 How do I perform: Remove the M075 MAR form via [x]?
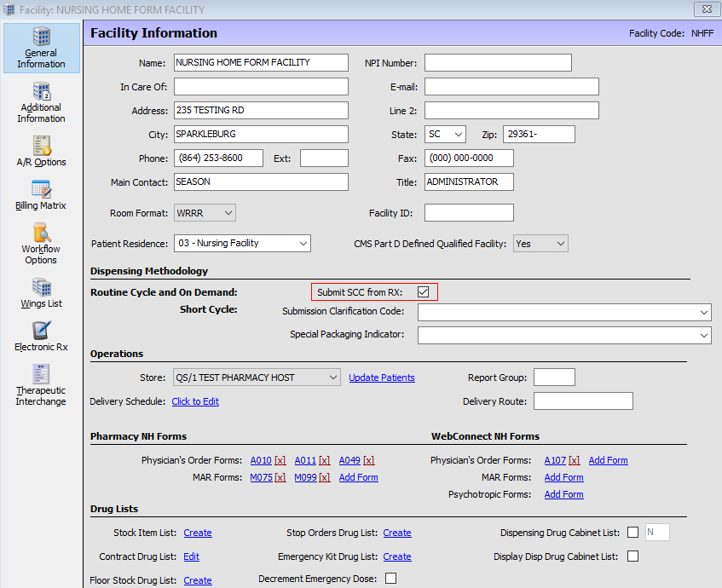[x=280, y=477]
